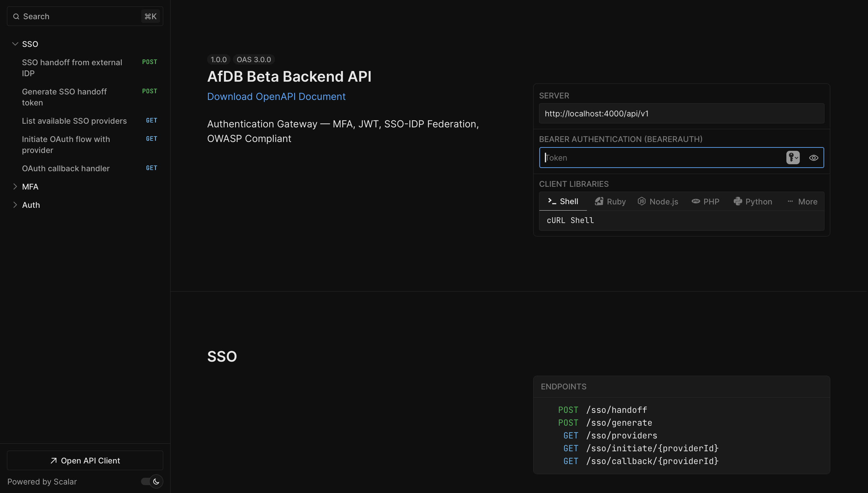Image resolution: width=868 pixels, height=493 pixels.
Task: Click GET /sso/initiate/{providerId} endpoint
Action: pos(640,448)
